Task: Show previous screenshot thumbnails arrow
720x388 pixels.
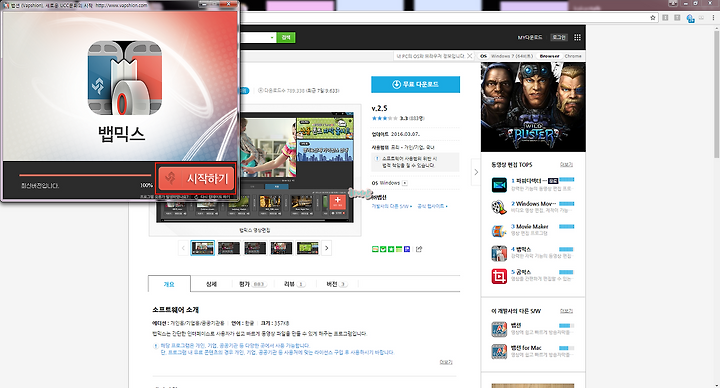Action: coord(183,248)
